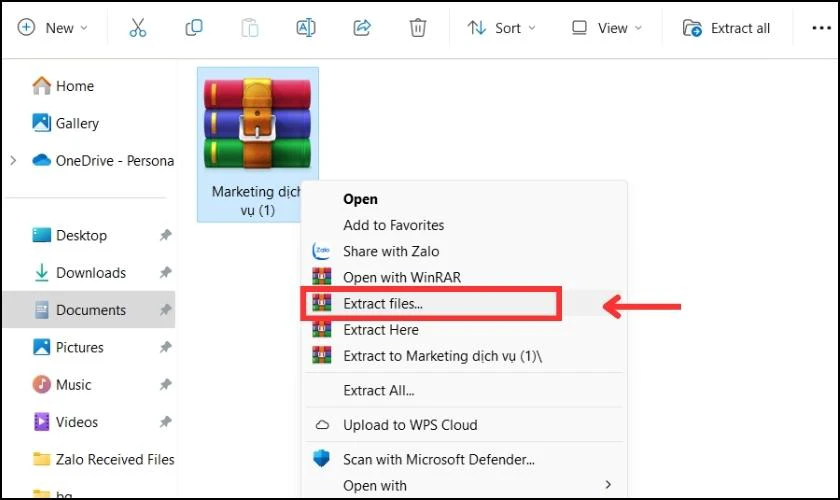The height and width of the screenshot is (500, 840).
Task: Open the See more ellipsis menu
Action: [x=821, y=28]
